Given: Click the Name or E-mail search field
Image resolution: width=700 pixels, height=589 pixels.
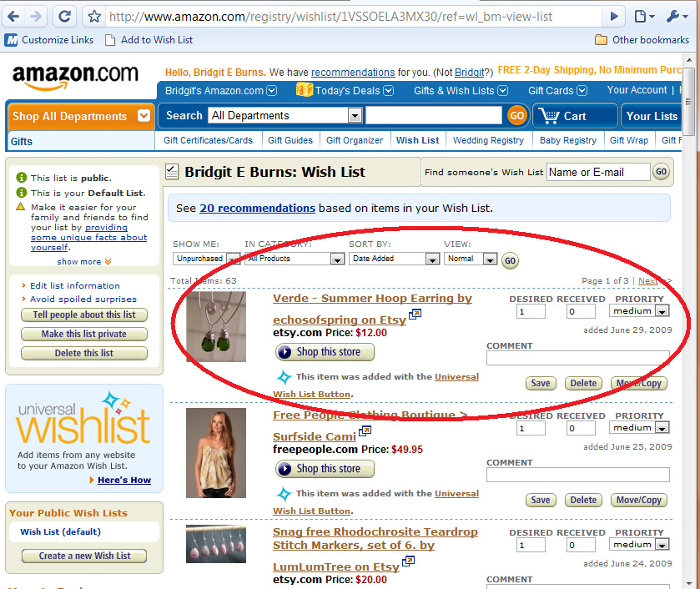Looking at the screenshot, I should [598, 172].
